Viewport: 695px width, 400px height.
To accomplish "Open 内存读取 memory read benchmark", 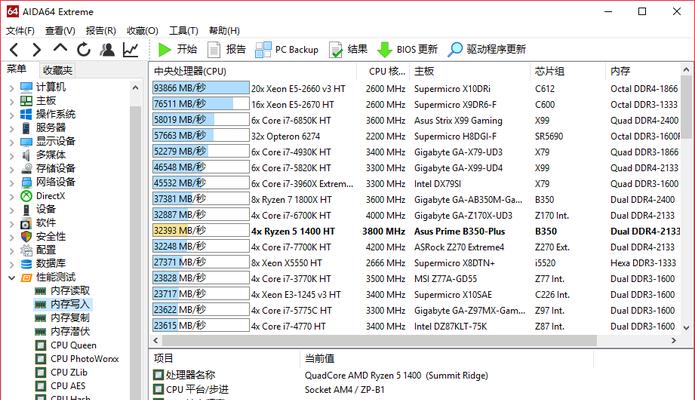I will 62,291.
